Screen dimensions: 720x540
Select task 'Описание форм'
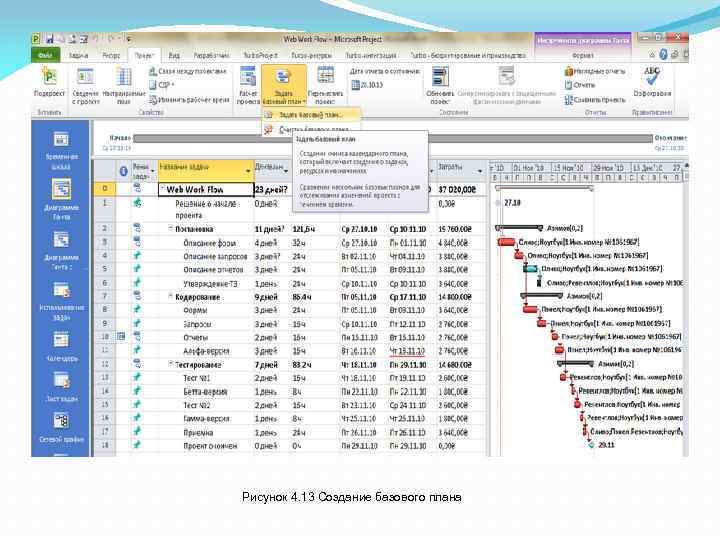coord(209,243)
